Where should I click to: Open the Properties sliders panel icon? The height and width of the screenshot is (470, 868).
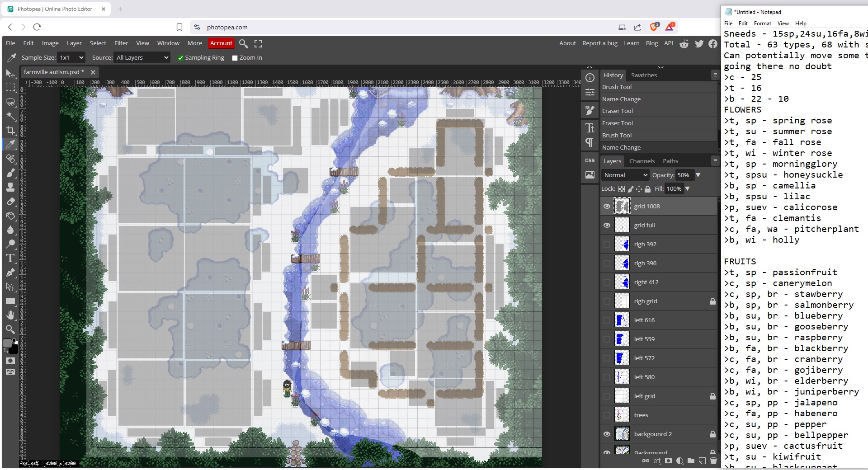(x=590, y=92)
